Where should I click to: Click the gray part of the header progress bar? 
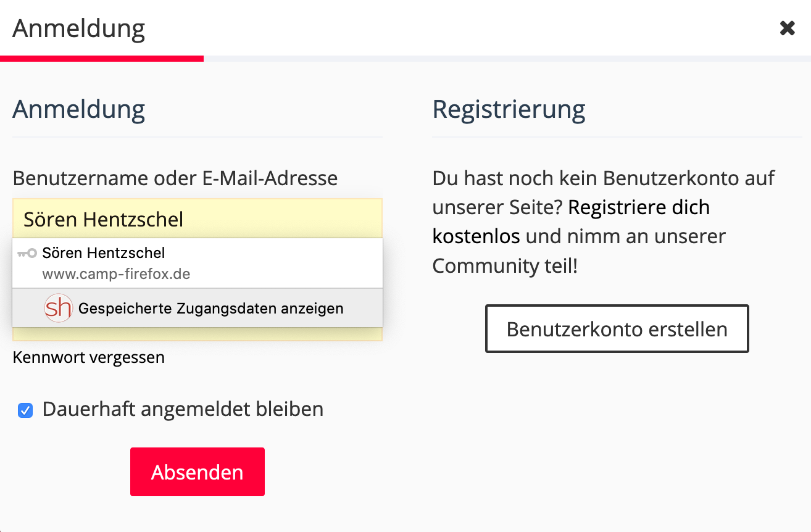[506, 59]
